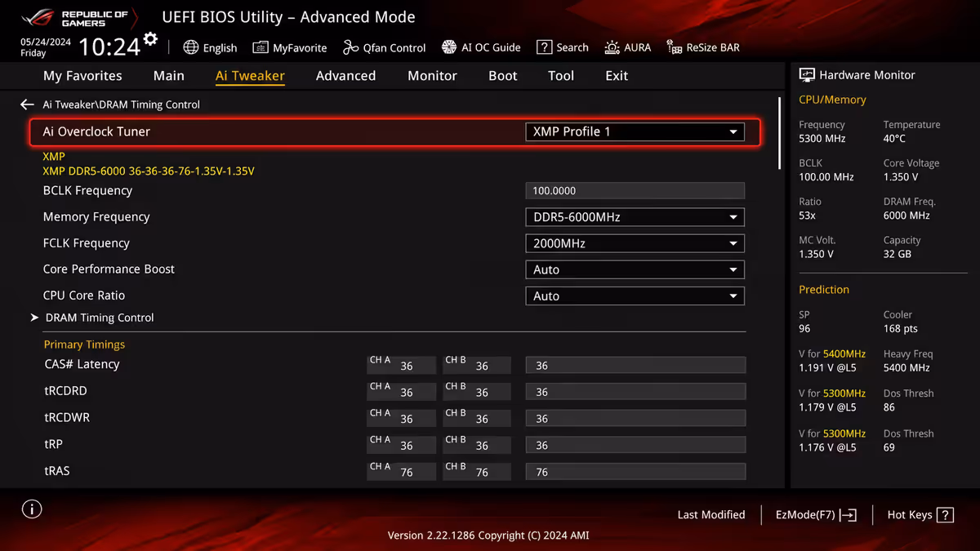Click the 10:24 clock display
The image size is (980, 551).
point(109,47)
